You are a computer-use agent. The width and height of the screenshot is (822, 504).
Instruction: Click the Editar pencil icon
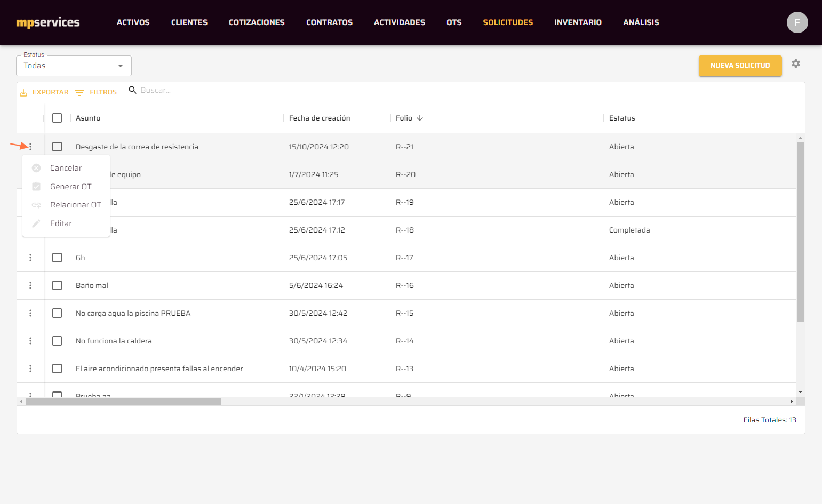[36, 223]
